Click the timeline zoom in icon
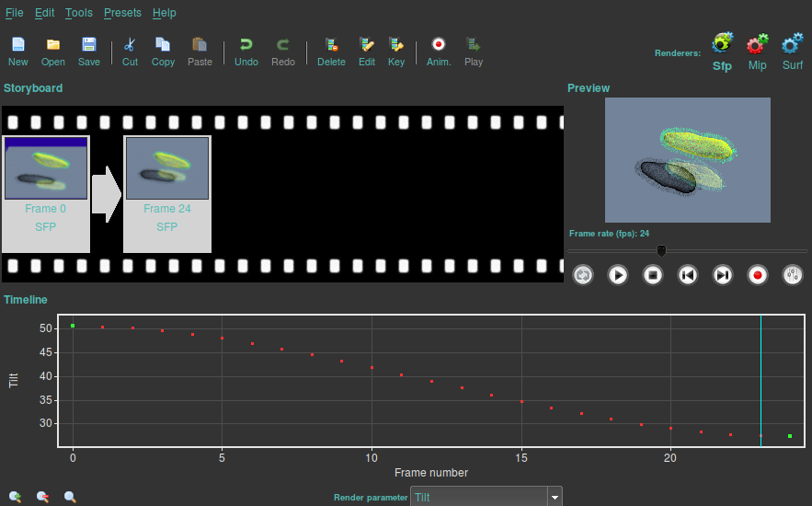812x506 pixels. tap(16, 497)
